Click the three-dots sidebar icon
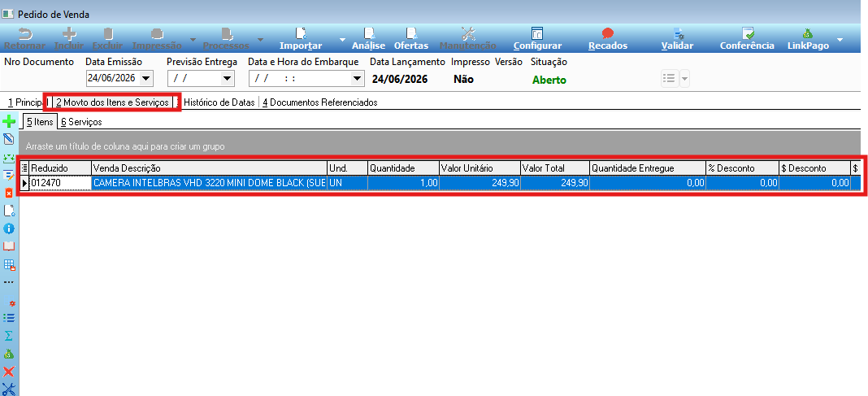868x396 pixels. 9,282
